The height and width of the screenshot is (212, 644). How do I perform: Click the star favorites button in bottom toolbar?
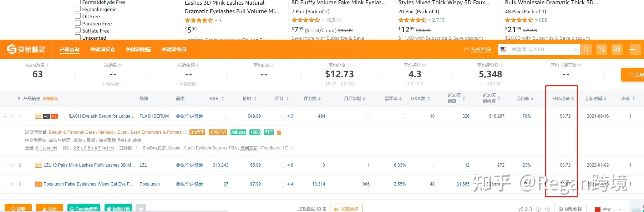[x=141, y=208]
